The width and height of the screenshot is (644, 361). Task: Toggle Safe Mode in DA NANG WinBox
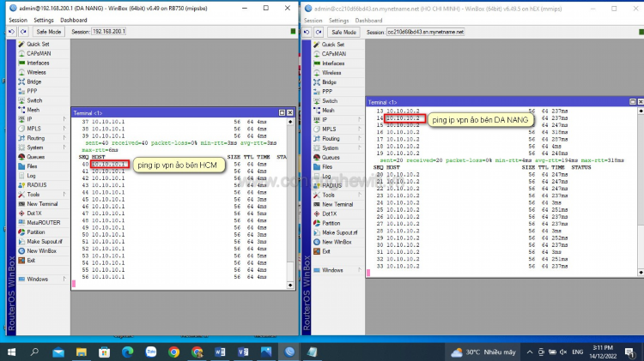(48, 32)
